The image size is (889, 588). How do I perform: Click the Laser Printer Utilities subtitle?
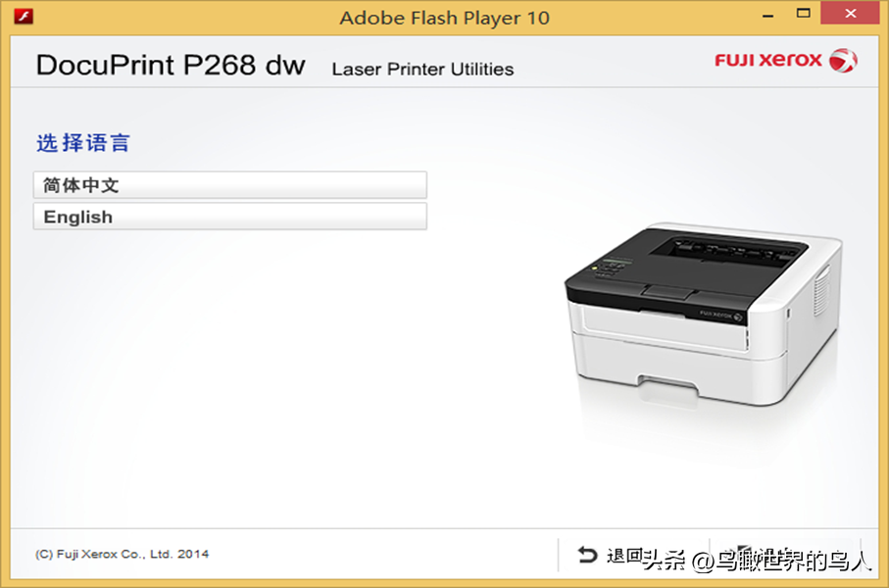point(422,70)
